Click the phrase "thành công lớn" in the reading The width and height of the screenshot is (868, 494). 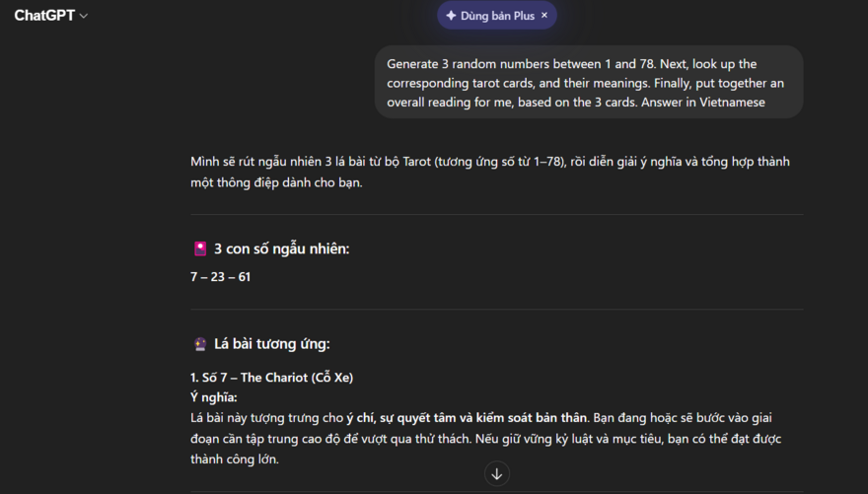pyautogui.click(x=235, y=459)
